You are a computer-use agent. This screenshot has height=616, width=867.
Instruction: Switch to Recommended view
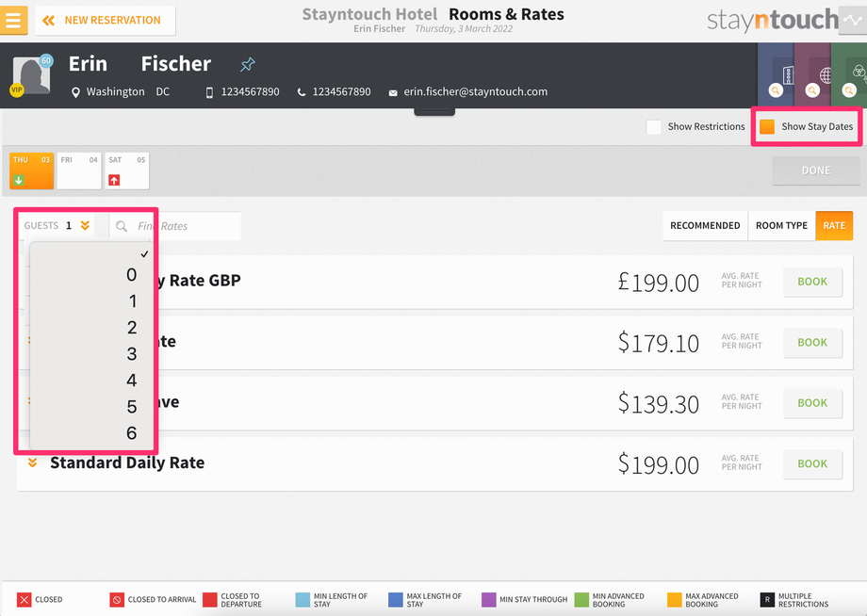(705, 225)
